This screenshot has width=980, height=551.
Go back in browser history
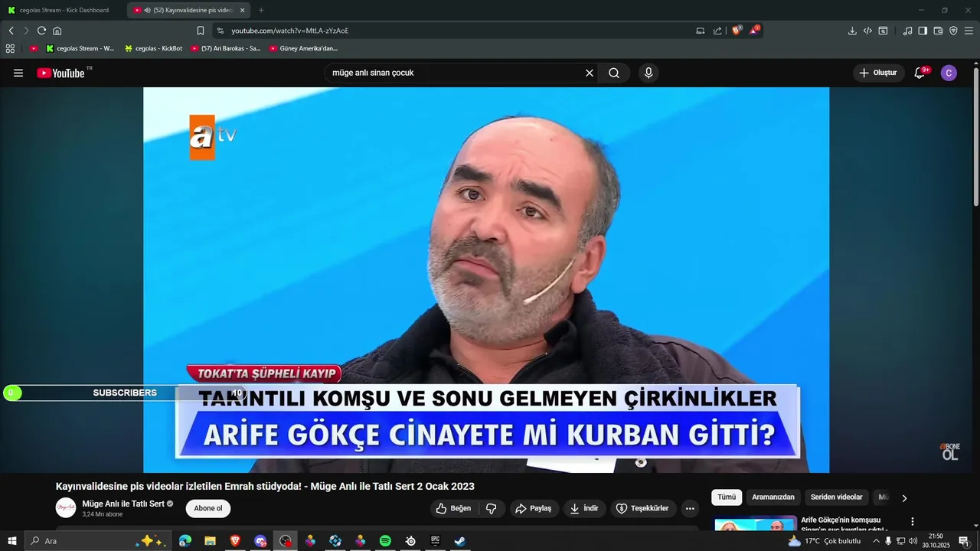click(11, 31)
